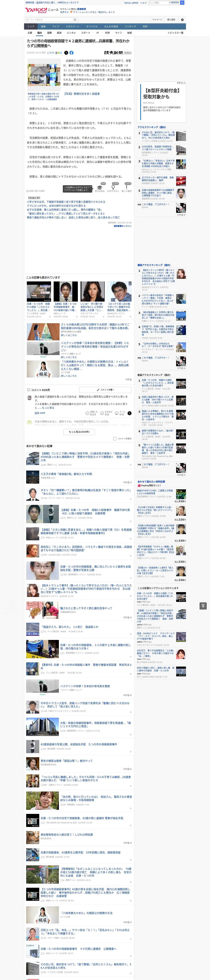Open 【写真】現場付近を歩く容疑者 link

82,94
